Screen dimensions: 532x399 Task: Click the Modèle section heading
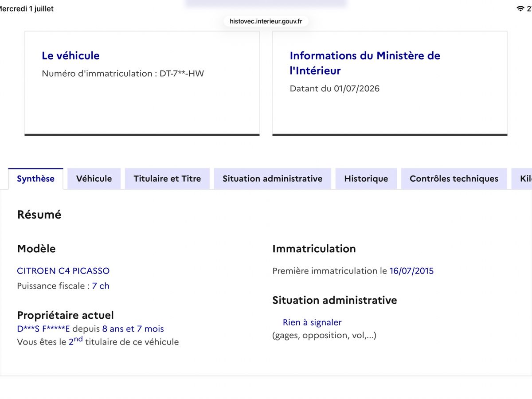36,249
